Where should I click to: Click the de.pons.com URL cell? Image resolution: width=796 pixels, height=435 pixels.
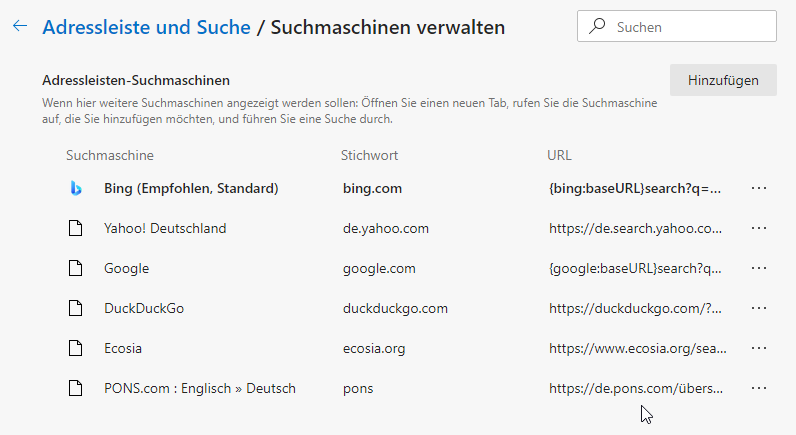click(636, 388)
